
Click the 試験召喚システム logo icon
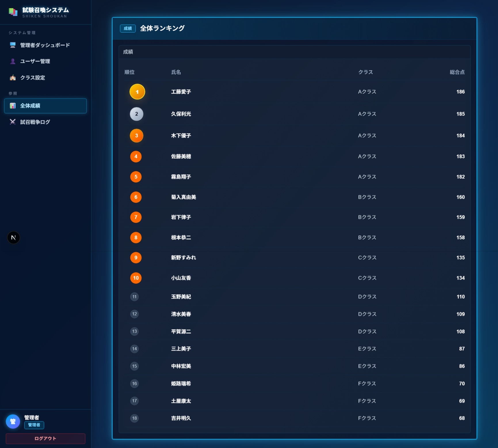click(13, 12)
